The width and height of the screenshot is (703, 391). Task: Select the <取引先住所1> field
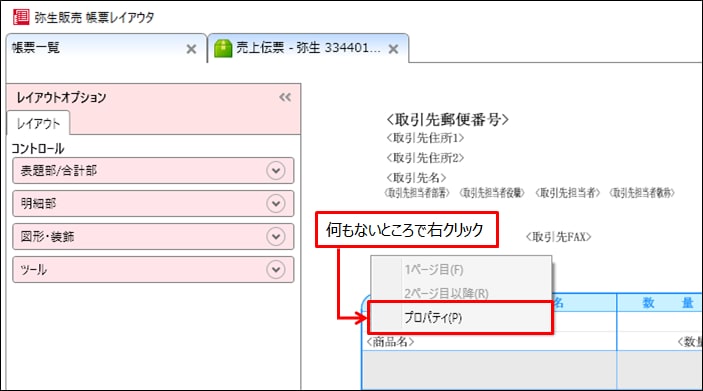(x=425, y=138)
